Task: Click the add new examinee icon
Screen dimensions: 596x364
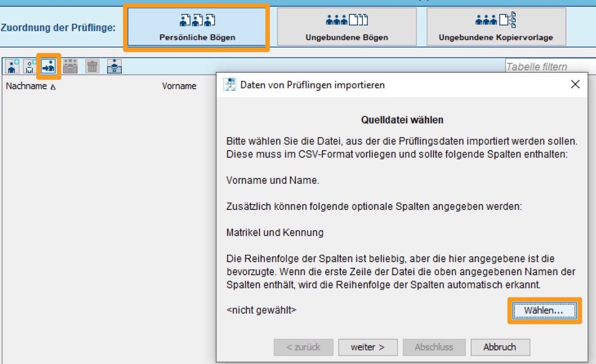Action: pyautogui.click(x=13, y=66)
